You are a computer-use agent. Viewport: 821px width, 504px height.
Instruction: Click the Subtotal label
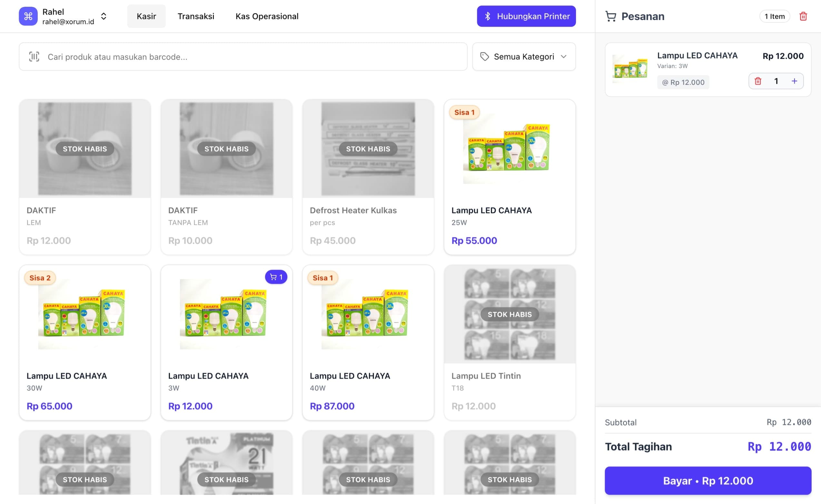tap(620, 422)
